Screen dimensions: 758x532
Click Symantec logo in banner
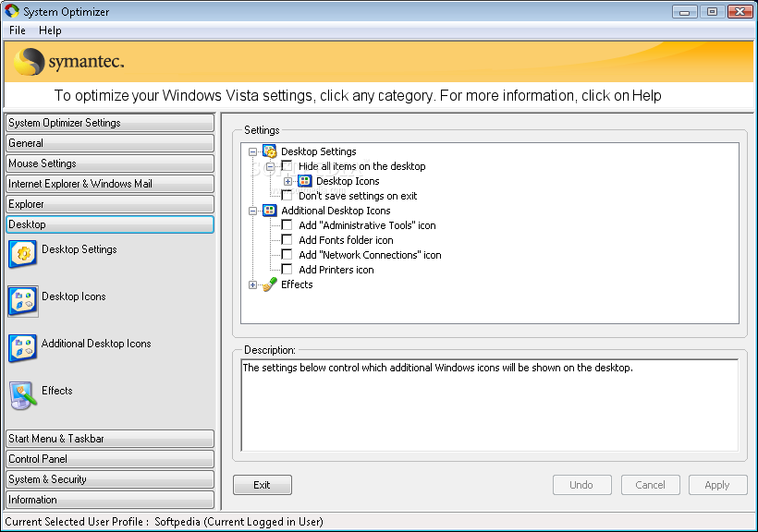tap(68, 62)
